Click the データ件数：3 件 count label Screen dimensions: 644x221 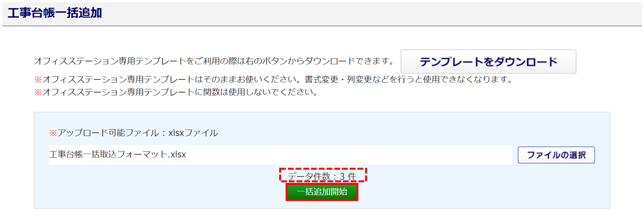click(322, 176)
